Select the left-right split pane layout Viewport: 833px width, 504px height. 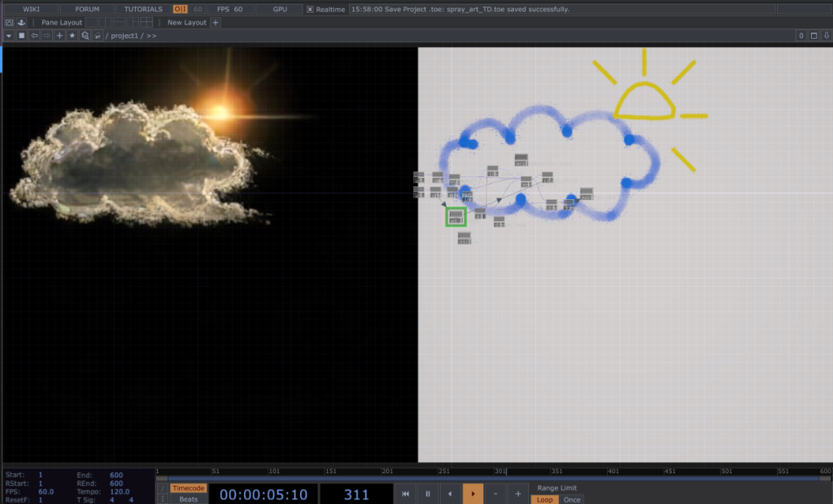click(105, 22)
